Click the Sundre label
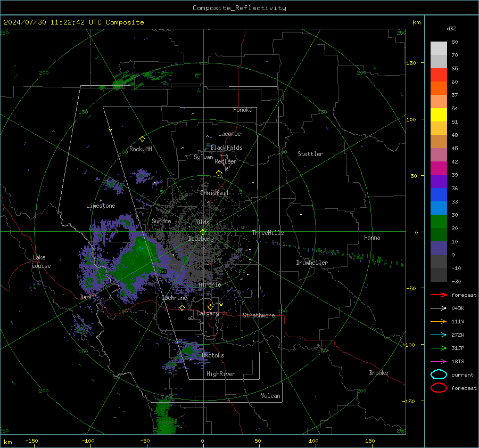479x448 pixels. point(161,221)
